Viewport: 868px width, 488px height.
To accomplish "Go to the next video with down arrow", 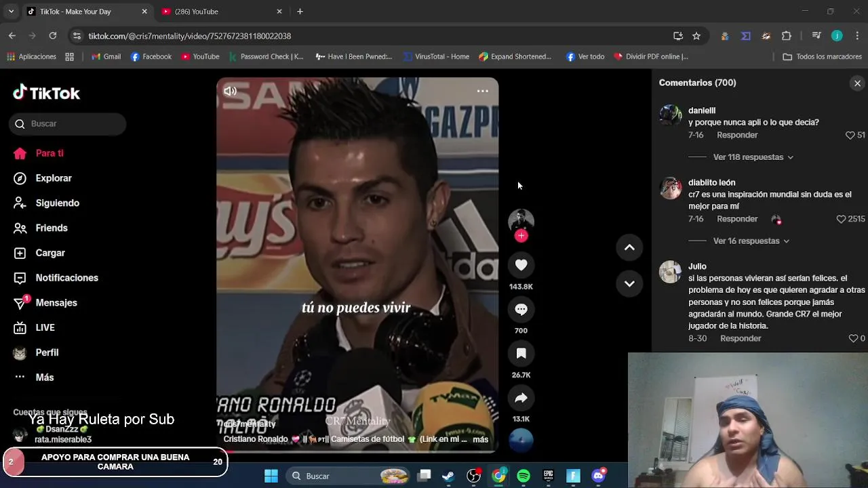I will [629, 284].
